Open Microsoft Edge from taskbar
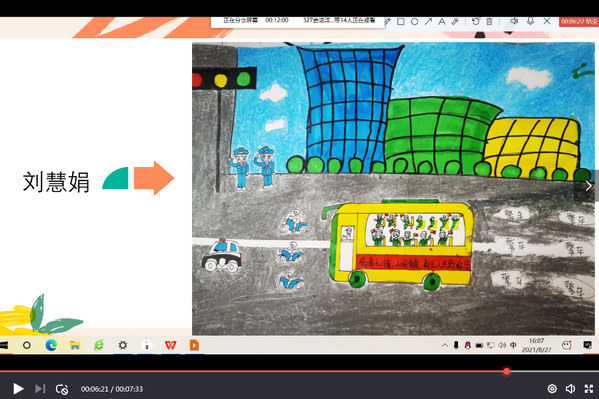This screenshot has height=399, width=599. (51, 345)
